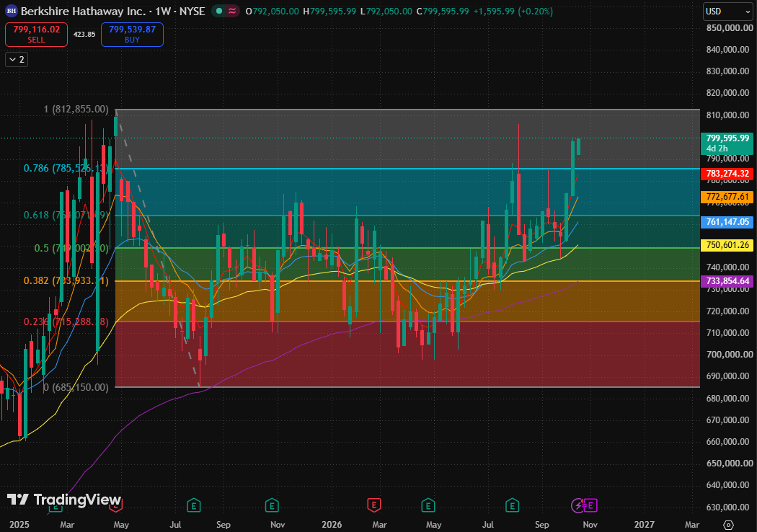Select the 0.618 Fibonacci level label
Viewport: 757px width, 532px height.
click(66, 216)
